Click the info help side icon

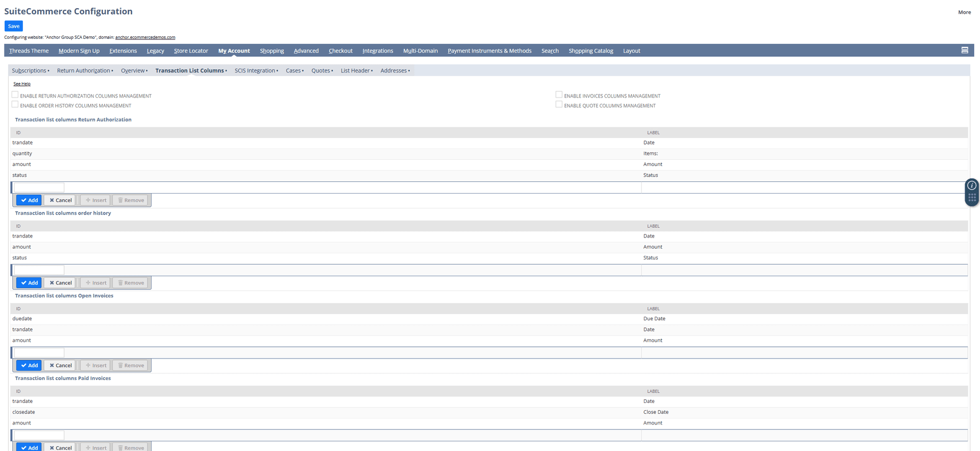pos(972,185)
